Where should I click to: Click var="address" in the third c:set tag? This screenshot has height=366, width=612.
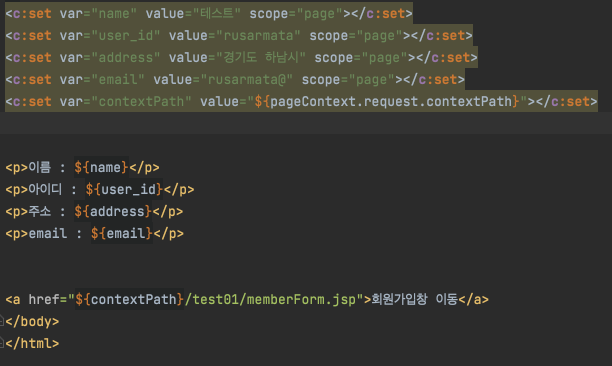click(x=110, y=57)
